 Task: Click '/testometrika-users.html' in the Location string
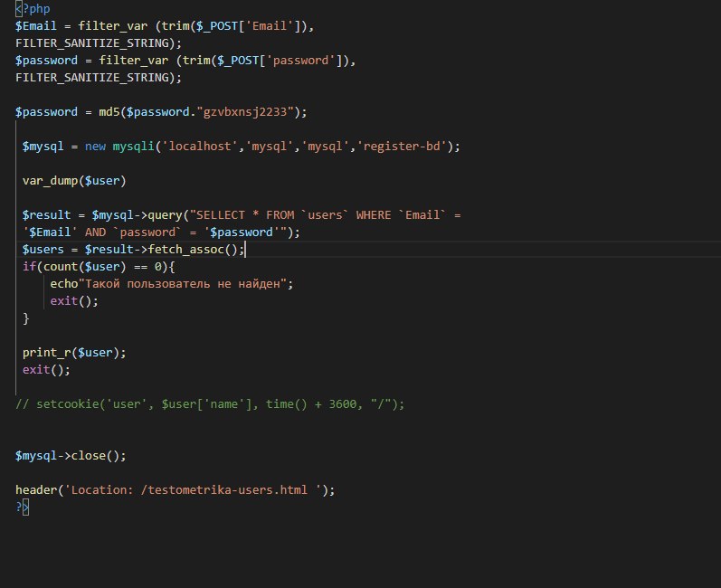click(x=224, y=490)
